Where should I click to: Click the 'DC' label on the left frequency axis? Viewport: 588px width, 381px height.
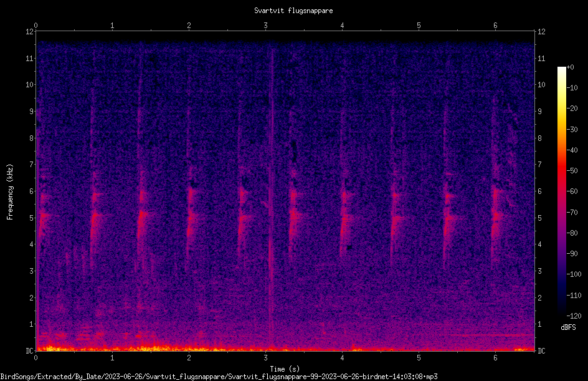(30, 351)
